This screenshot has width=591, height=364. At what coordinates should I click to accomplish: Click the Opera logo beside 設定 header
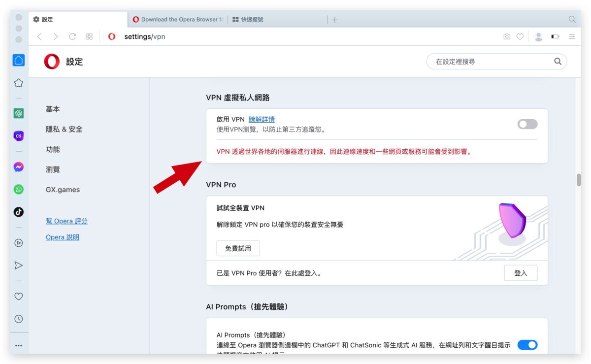coord(52,62)
